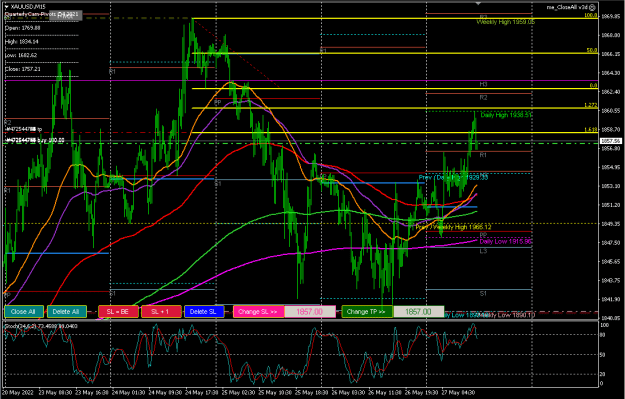Viewport: 625px width, 399px height.
Task: Select the 100.0 Fibonacci level label
Action: point(591,16)
